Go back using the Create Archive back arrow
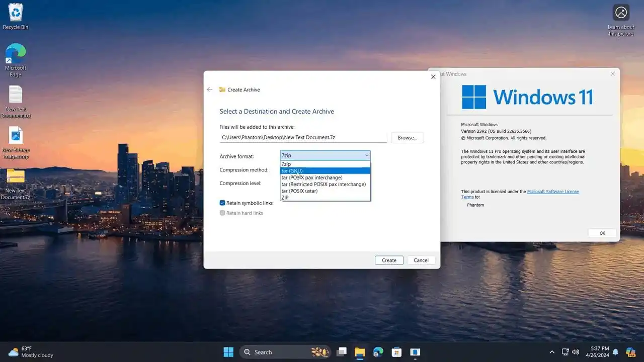The width and height of the screenshot is (644, 362). coord(210,89)
